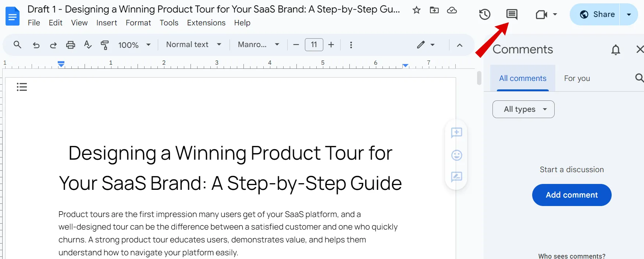
Task: Open comment notification settings bell
Action: pyautogui.click(x=616, y=50)
